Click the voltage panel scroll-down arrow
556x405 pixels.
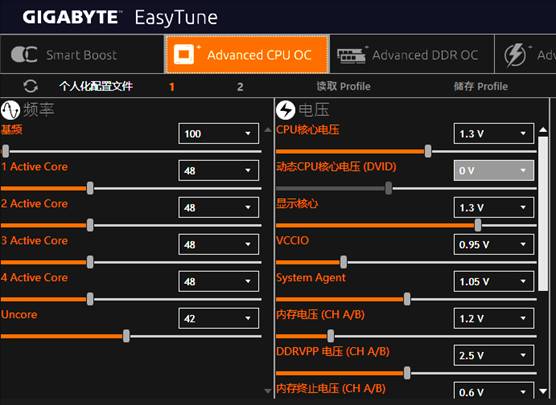pos(543,391)
